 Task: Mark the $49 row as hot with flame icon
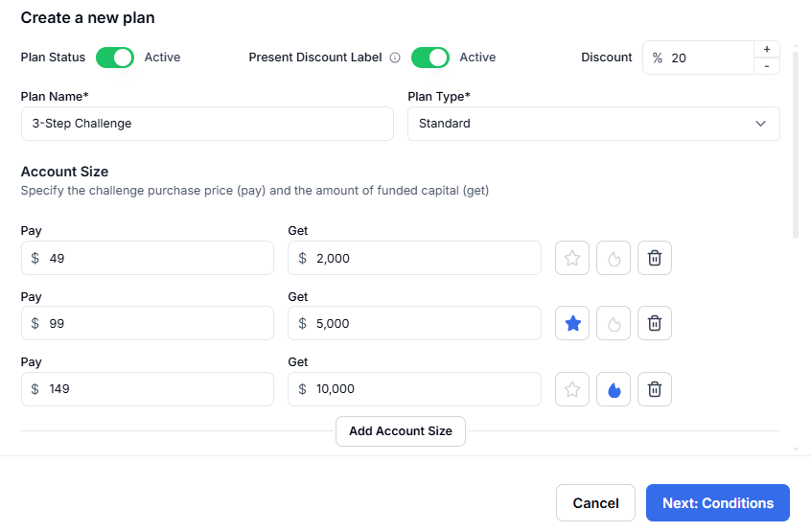pos(614,258)
